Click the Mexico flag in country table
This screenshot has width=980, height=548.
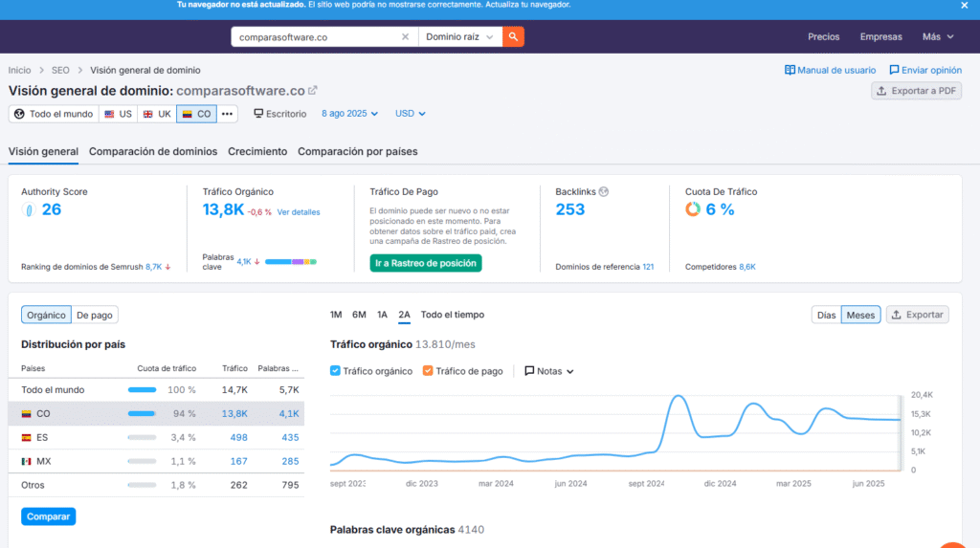click(x=26, y=461)
